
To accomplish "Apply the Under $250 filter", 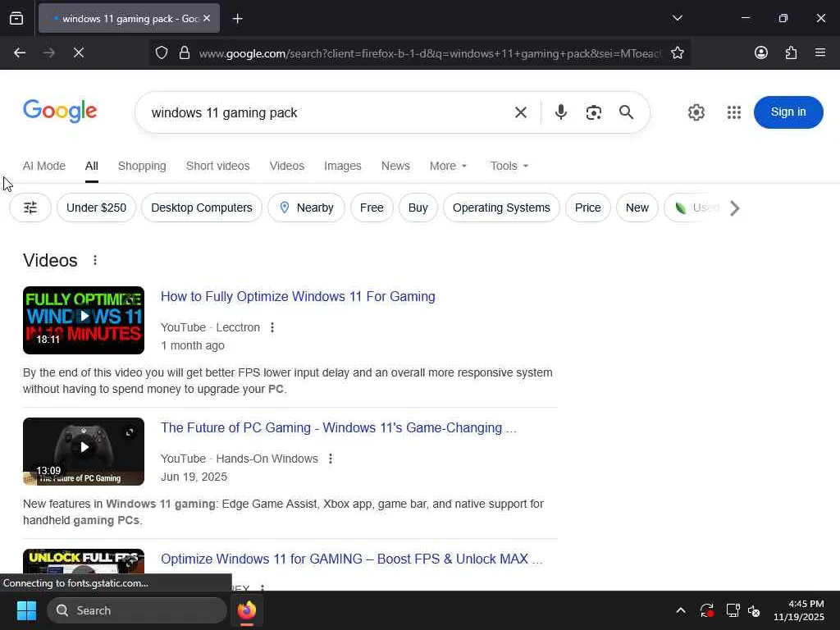I will pyautogui.click(x=97, y=208).
